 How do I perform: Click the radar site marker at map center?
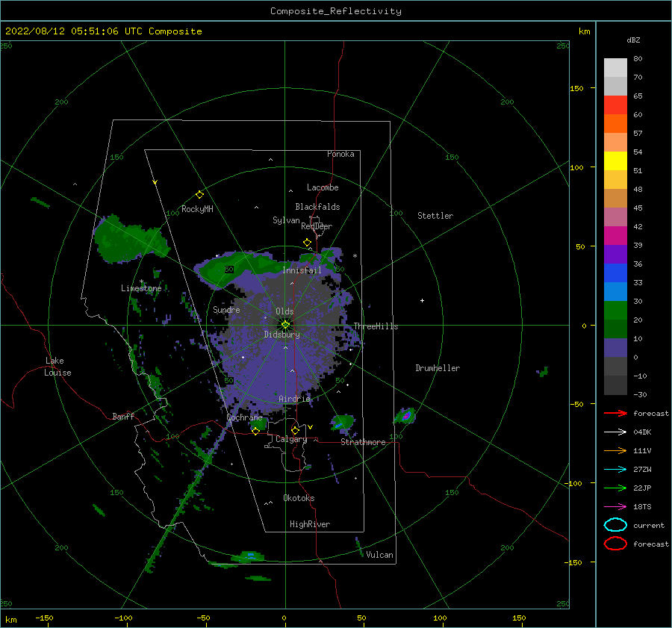(285, 325)
